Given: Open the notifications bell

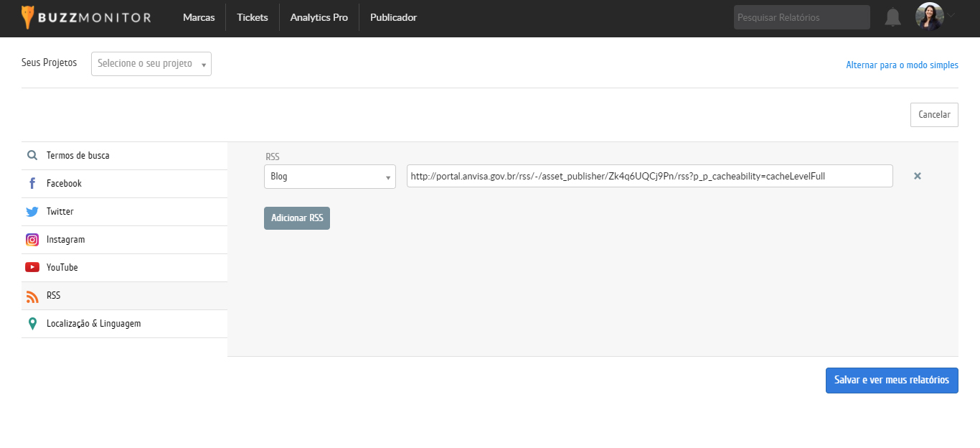Looking at the screenshot, I should 892,17.
